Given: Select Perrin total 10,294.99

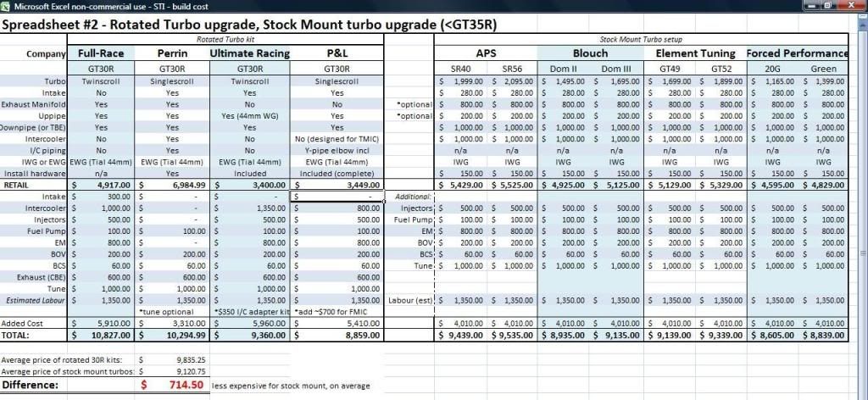Looking at the screenshot, I should click(x=172, y=336).
